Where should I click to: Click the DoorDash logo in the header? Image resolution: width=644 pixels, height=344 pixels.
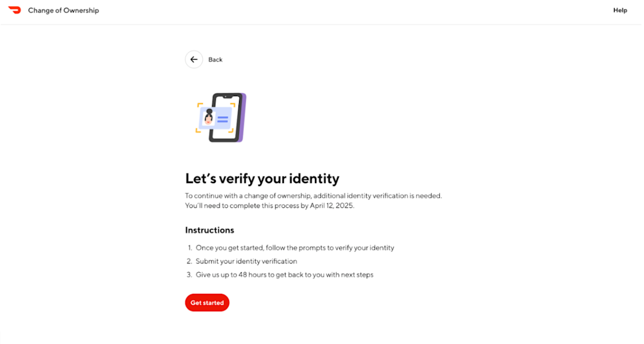[14, 10]
